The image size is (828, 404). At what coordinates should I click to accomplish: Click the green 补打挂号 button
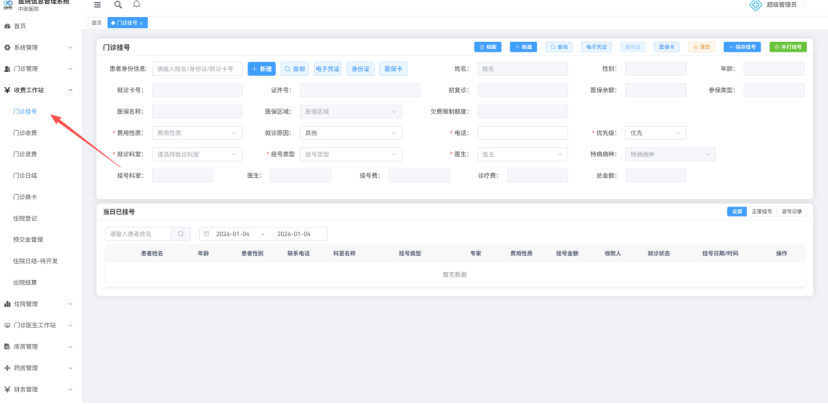(787, 47)
